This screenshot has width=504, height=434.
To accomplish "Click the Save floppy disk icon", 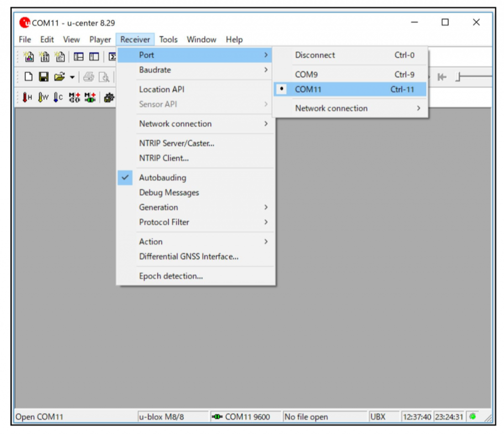I will pyautogui.click(x=44, y=76).
